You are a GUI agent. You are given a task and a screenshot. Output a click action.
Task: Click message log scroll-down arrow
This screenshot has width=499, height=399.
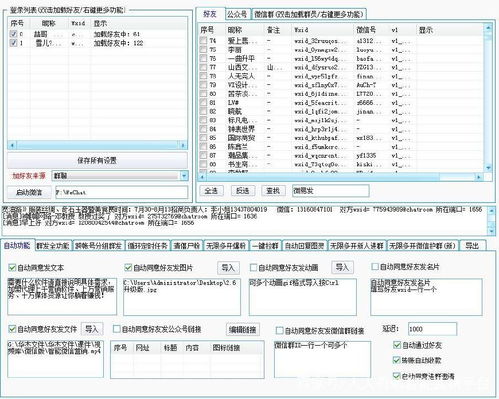[491, 231]
